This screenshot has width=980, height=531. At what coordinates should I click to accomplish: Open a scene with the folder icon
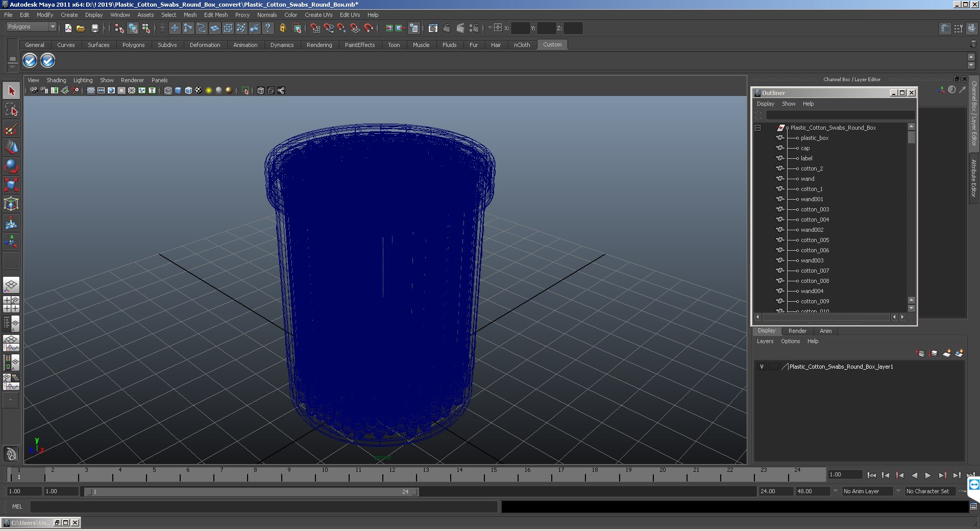click(x=81, y=28)
